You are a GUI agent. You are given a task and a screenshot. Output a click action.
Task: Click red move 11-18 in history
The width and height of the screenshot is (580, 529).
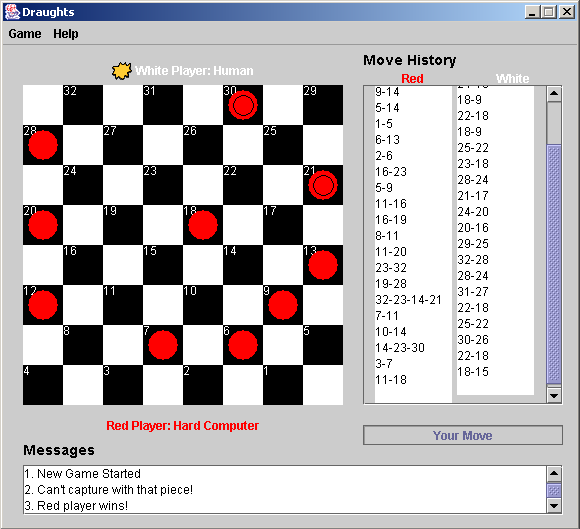point(391,380)
